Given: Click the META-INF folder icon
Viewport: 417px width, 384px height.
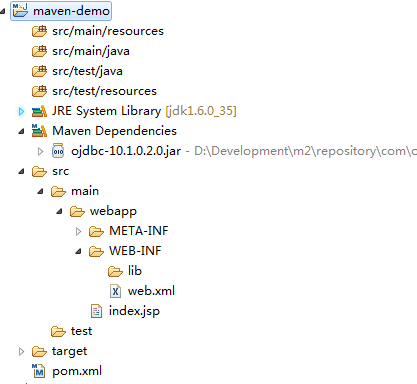Looking at the screenshot, I should [96, 231].
